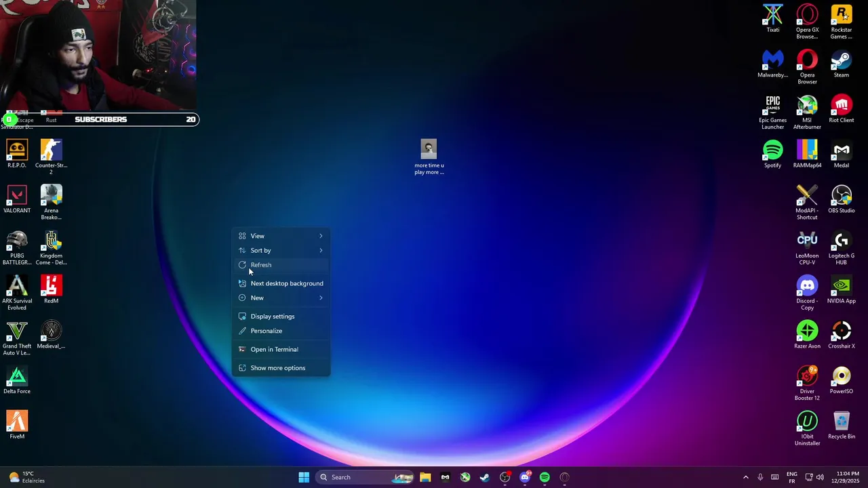Select the 'more time u play more' file
The image size is (868, 488).
click(429, 157)
